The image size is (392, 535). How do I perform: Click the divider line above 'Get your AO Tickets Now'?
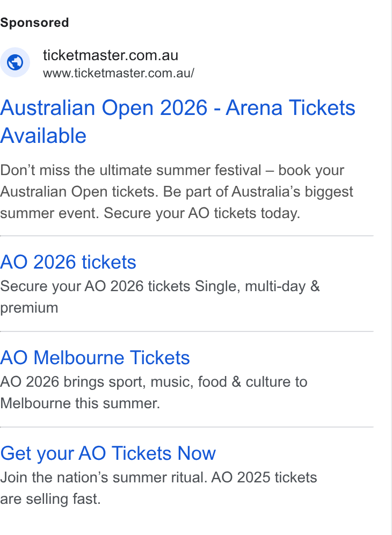pos(187,427)
